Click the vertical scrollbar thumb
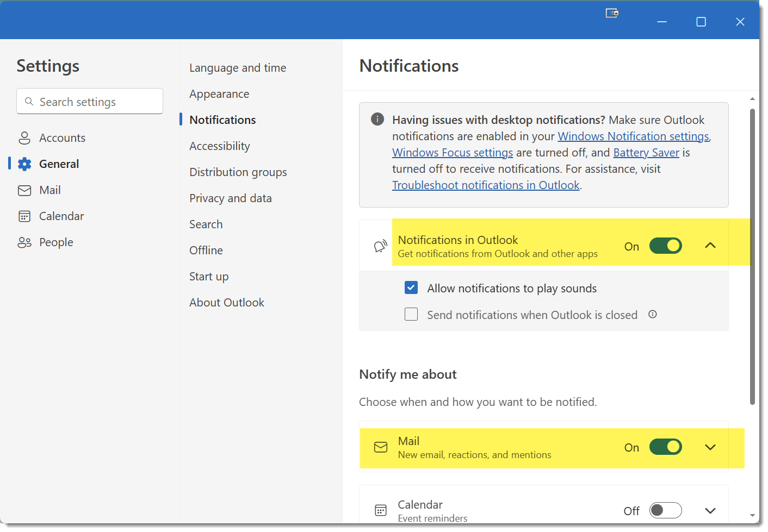 752,256
